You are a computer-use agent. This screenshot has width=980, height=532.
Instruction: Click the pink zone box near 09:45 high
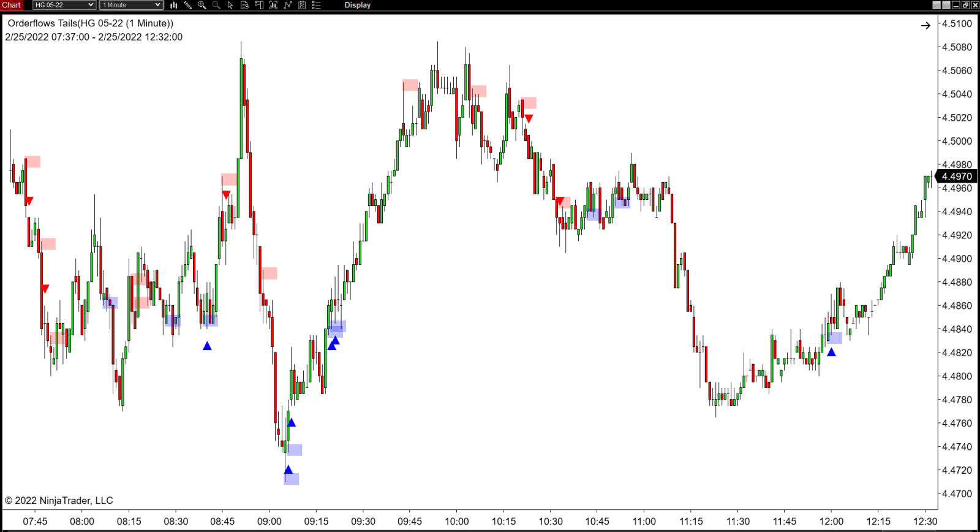click(x=410, y=85)
